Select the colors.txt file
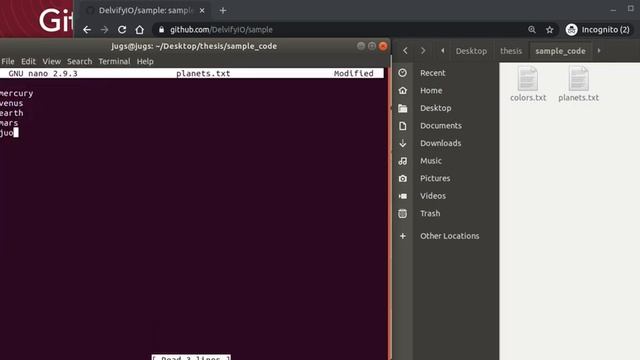Image resolution: width=640 pixels, height=360 pixels. (528, 84)
